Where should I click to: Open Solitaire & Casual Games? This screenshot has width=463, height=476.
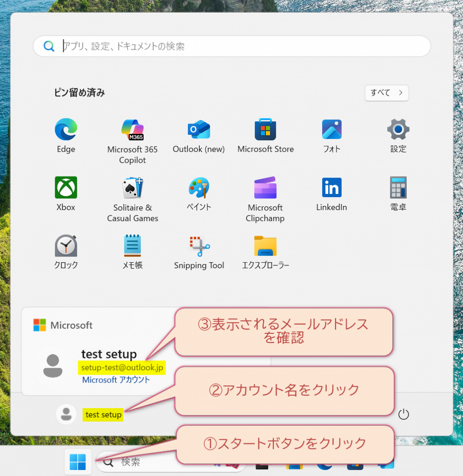pos(132,188)
